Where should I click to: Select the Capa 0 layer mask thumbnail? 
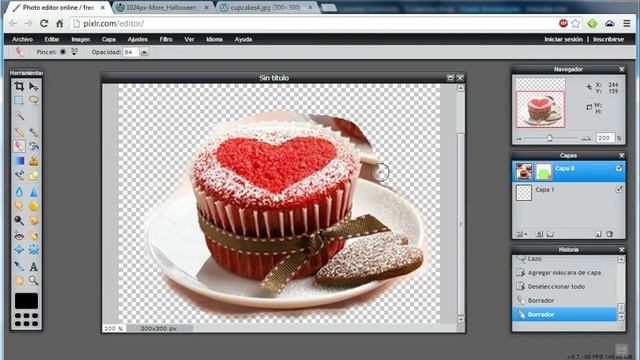coord(544,171)
